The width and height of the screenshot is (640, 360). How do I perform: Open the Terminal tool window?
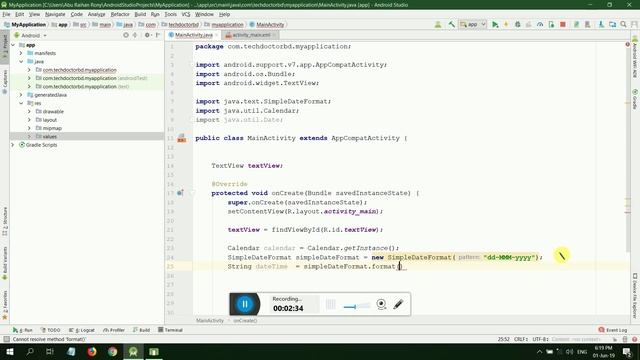click(170, 330)
